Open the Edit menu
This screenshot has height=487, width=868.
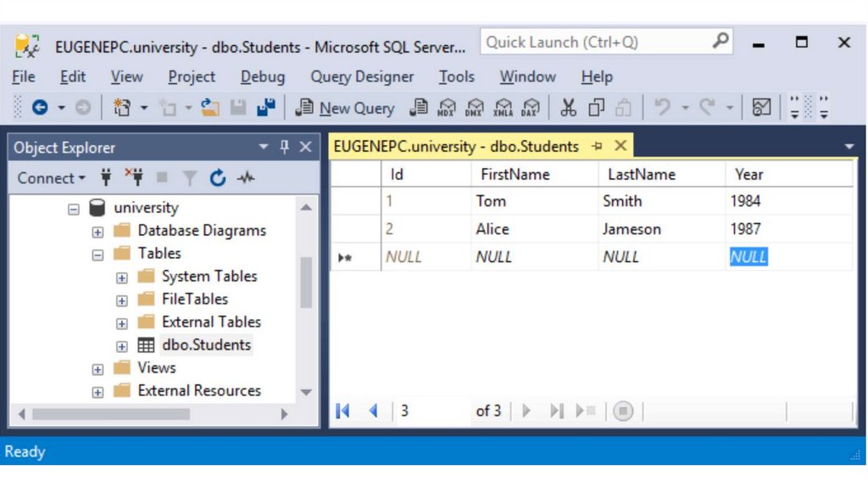(73, 76)
